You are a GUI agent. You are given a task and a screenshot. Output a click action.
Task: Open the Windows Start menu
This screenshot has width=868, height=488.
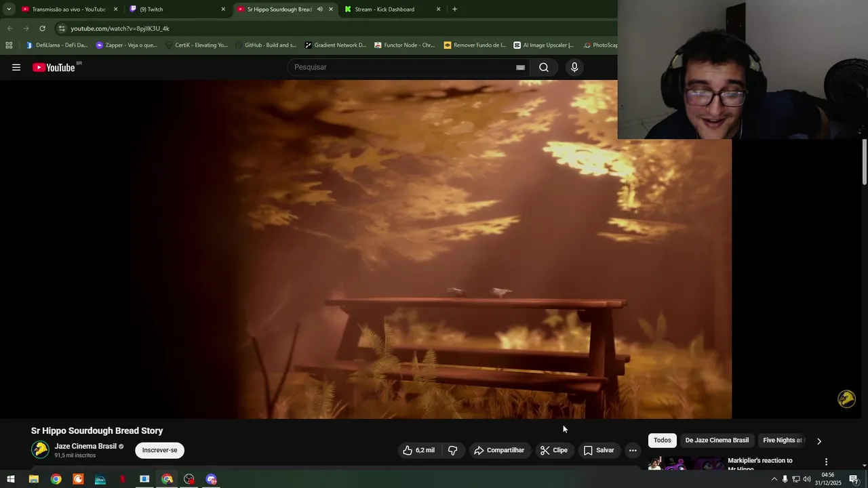(x=11, y=479)
